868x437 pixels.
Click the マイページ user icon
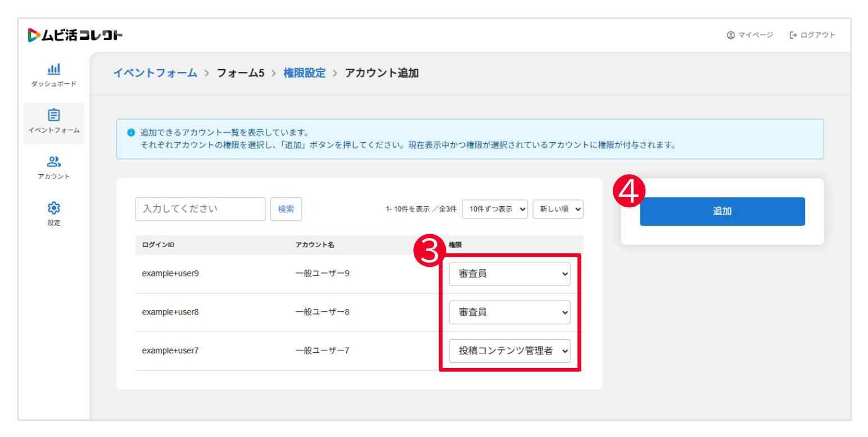pos(731,35)
